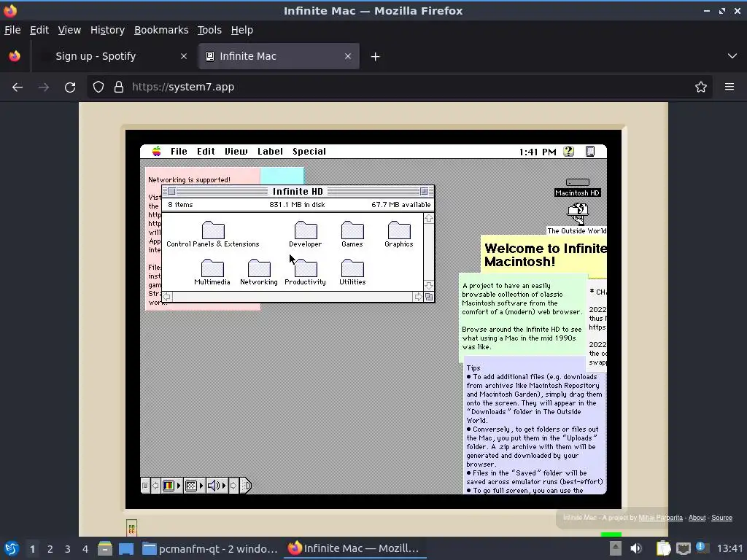Open the Firefox Bookmarks menu
Viewport: 747px width, 560px height.
(161, 30)
